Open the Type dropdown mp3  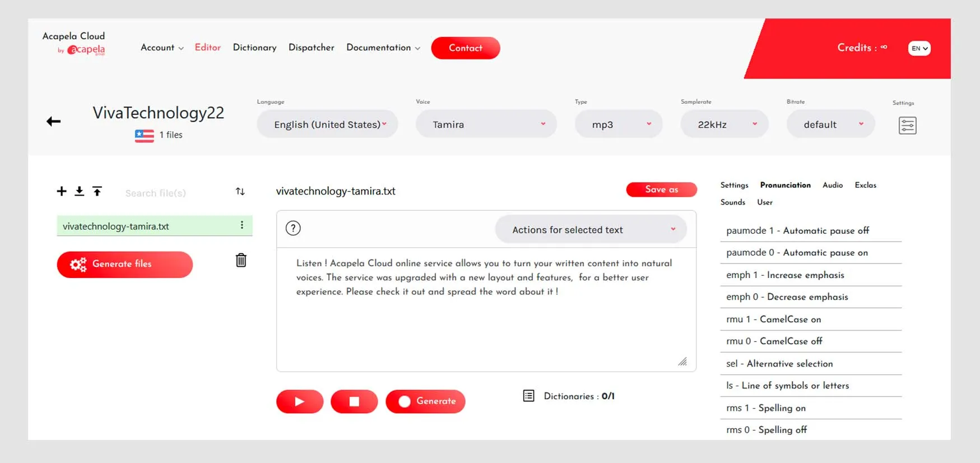pos(619,124)
